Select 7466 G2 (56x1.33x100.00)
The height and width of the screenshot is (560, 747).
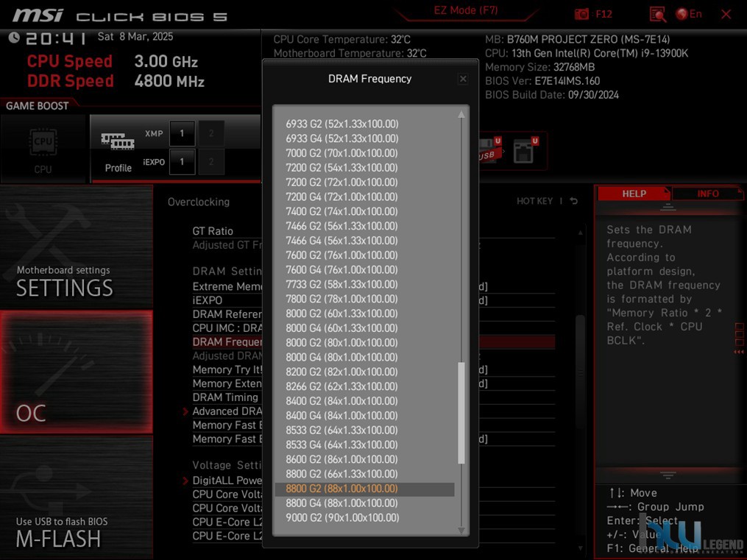pyautogui.click(x=341, y=226)
